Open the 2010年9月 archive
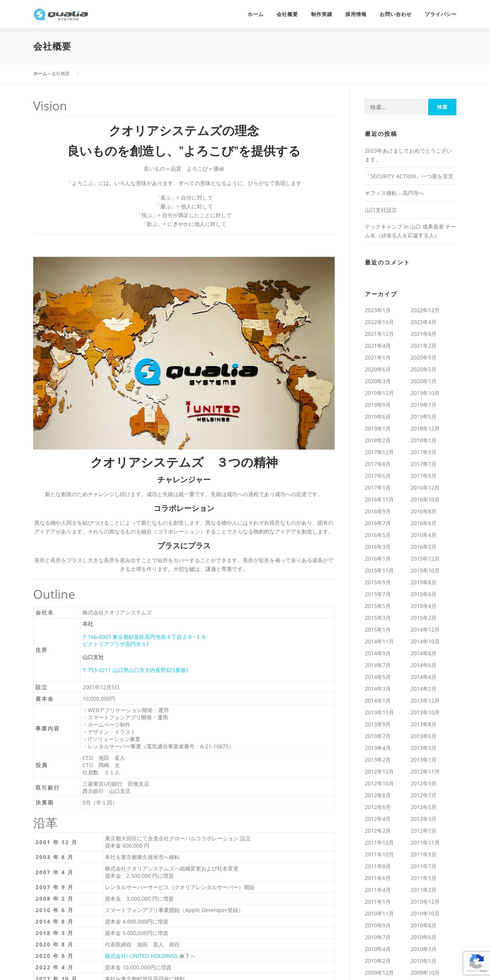This screenshot has height=980, width=490. [377, 925]
